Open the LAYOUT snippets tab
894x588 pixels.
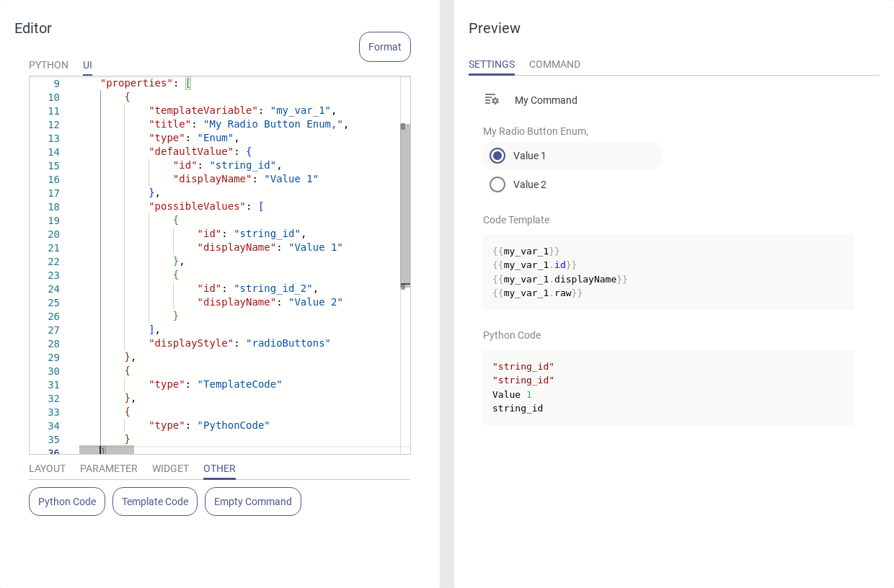(x=47, y=468)
